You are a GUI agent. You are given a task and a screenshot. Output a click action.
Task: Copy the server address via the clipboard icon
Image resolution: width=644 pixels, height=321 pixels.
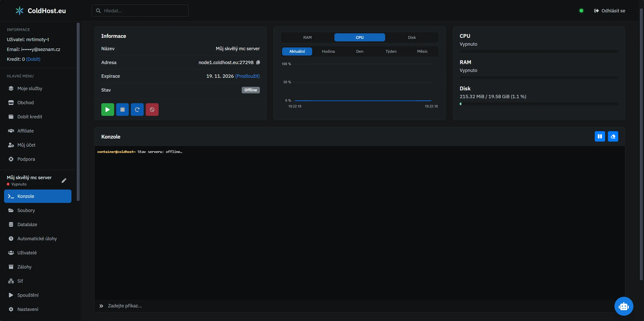click(x=258, y=62)
